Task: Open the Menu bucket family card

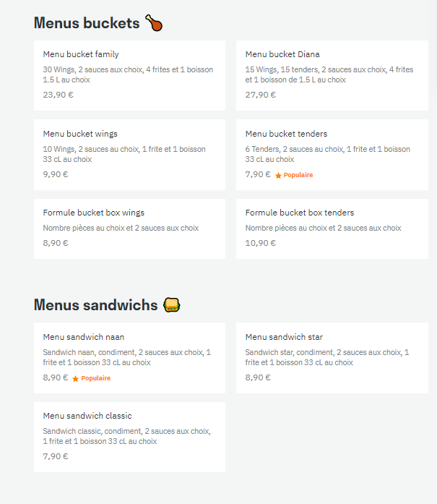Action: (x=129, y=75)
